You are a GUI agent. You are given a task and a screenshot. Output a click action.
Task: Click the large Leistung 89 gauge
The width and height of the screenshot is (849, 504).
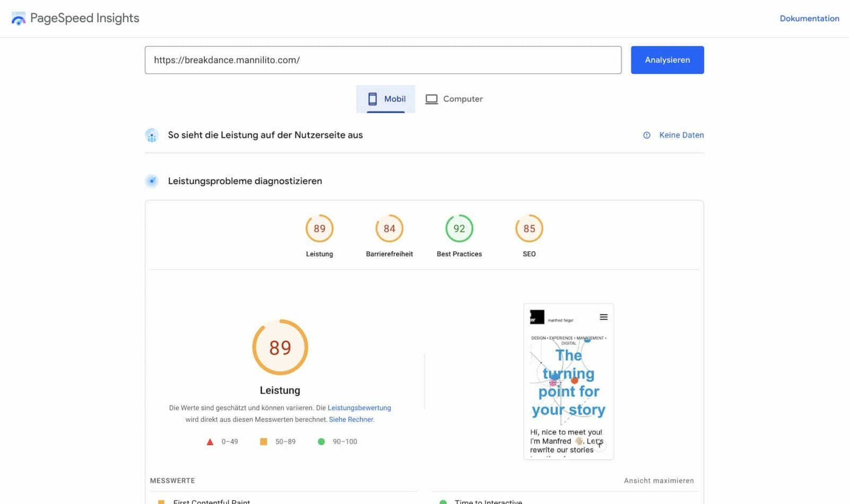click(x=280, y=347)
